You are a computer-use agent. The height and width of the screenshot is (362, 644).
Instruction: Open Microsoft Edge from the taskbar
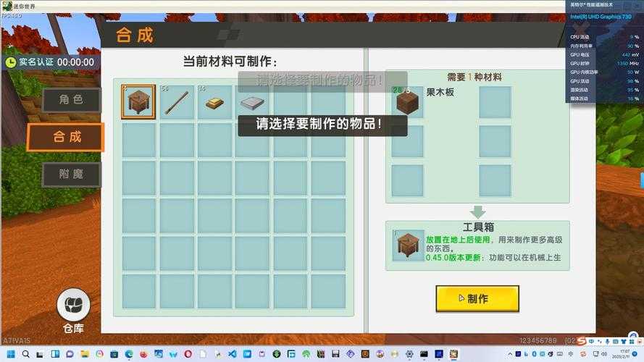[129, 354]
